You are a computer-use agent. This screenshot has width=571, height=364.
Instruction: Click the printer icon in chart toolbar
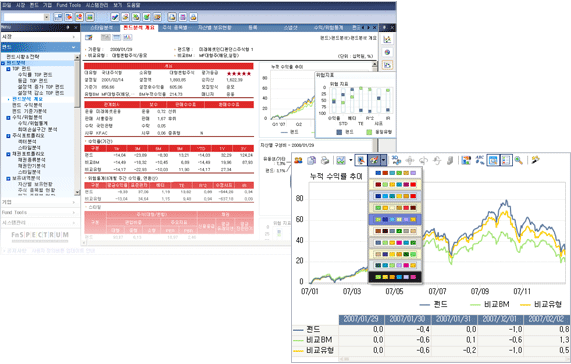(x=324, y=160)
